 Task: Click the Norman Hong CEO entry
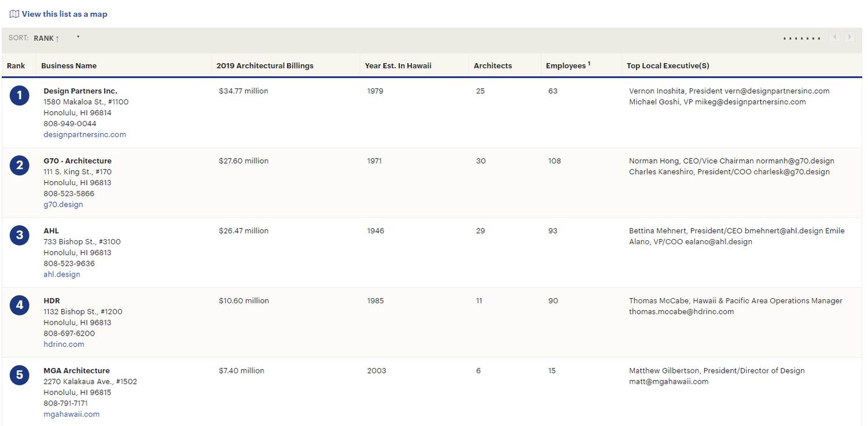731,161
